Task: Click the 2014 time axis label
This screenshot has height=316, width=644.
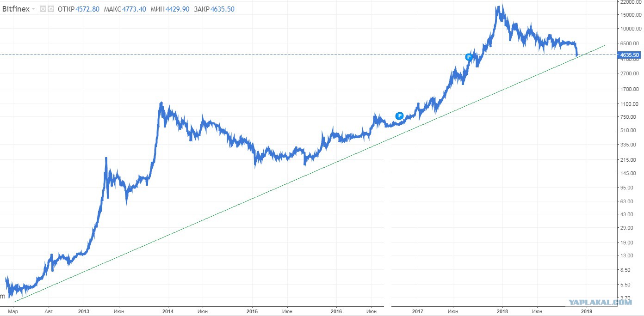Action: coord(168,312)
